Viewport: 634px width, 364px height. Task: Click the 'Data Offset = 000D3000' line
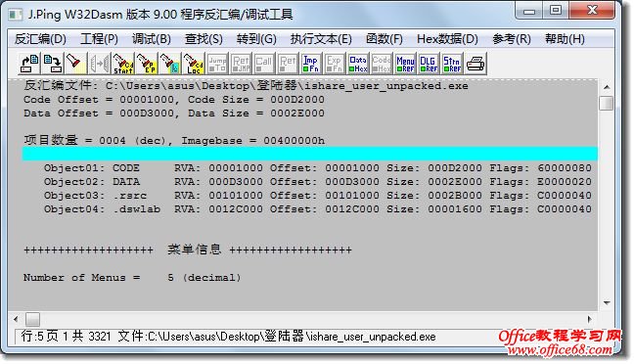coord(174,114)
